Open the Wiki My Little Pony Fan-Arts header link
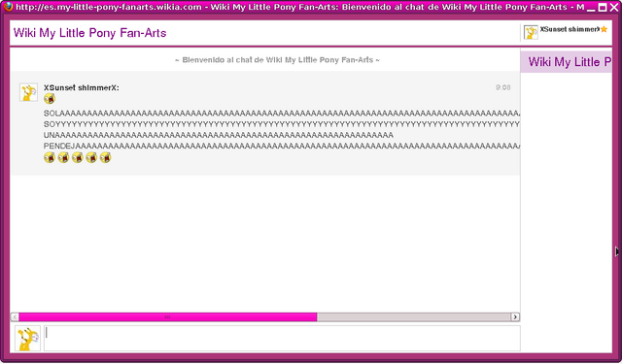Screen dimensions: 622x364 click(x=89, y=33)
